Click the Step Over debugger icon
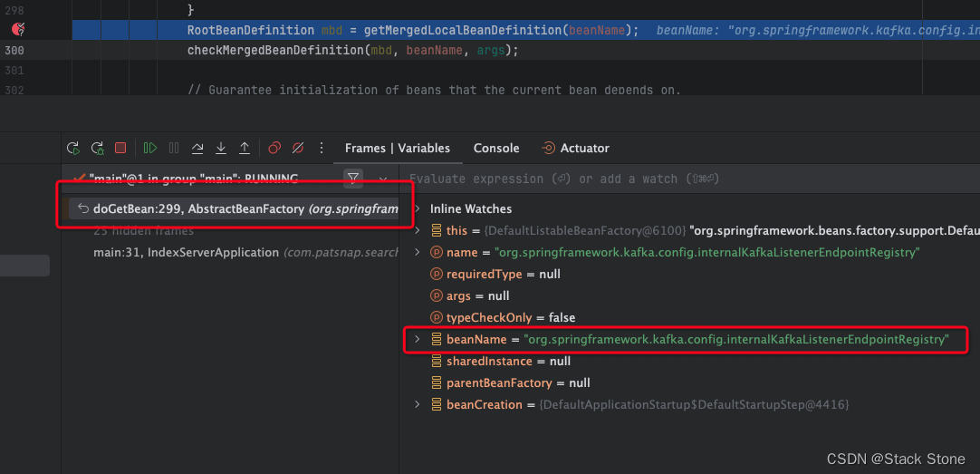The image size is (980, 474). (197, 149)
